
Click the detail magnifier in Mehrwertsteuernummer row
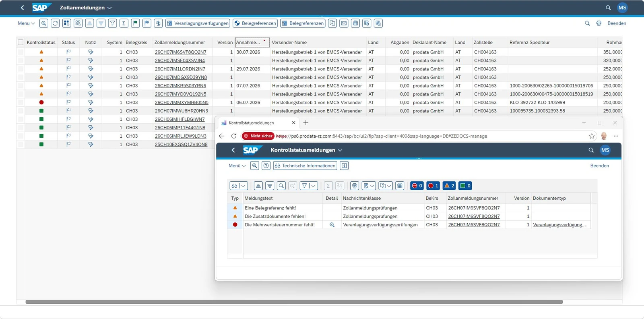[332, 225]
